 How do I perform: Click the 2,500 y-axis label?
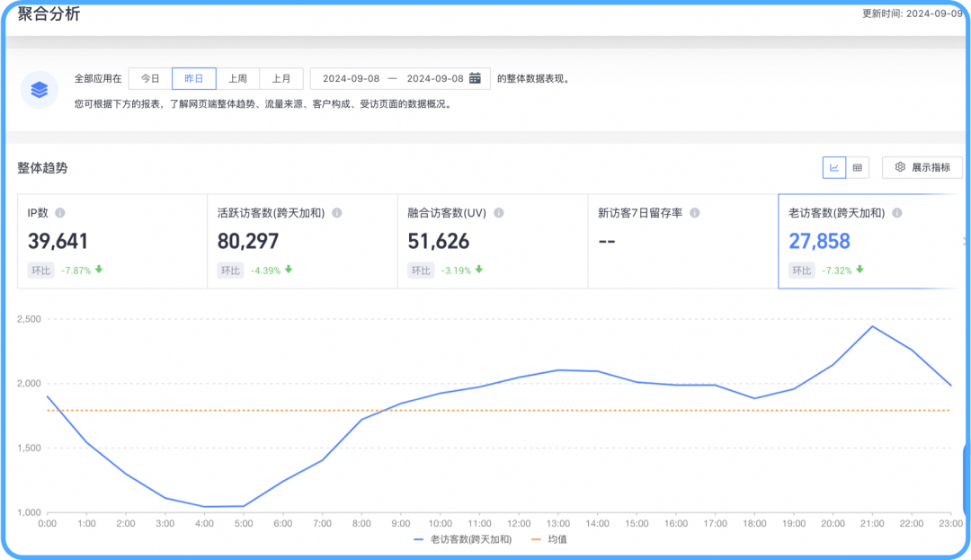coord(29,319)
